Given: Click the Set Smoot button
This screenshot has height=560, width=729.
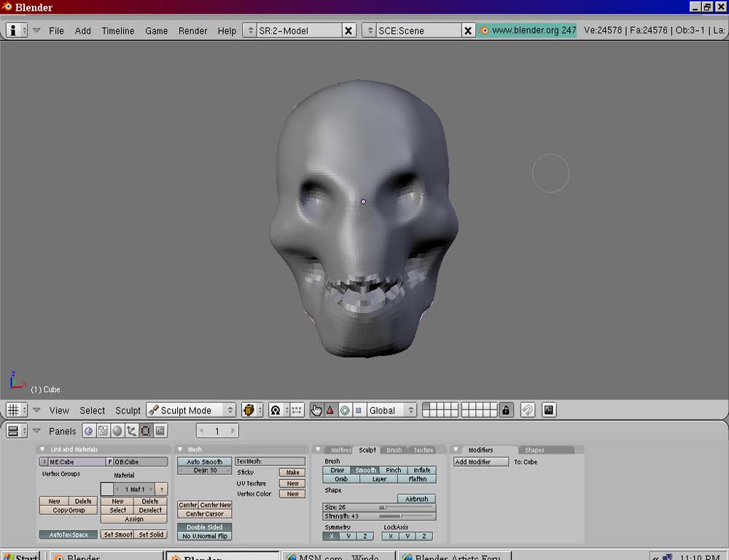Looking at the screenshot, I should [117, 534].
